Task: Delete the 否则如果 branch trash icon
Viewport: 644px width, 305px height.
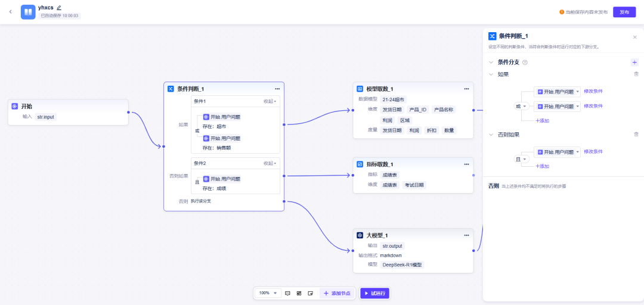Action: (x=636, y=134)
